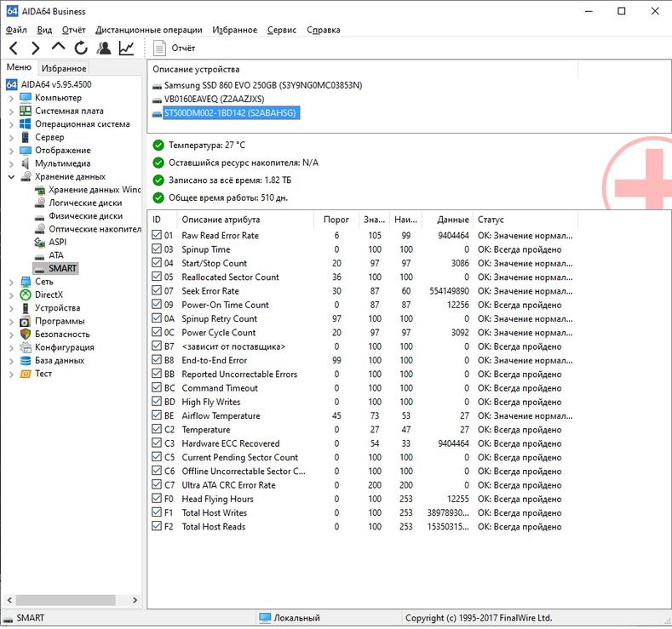Open the user management icon in toolbar

(104, 48)
